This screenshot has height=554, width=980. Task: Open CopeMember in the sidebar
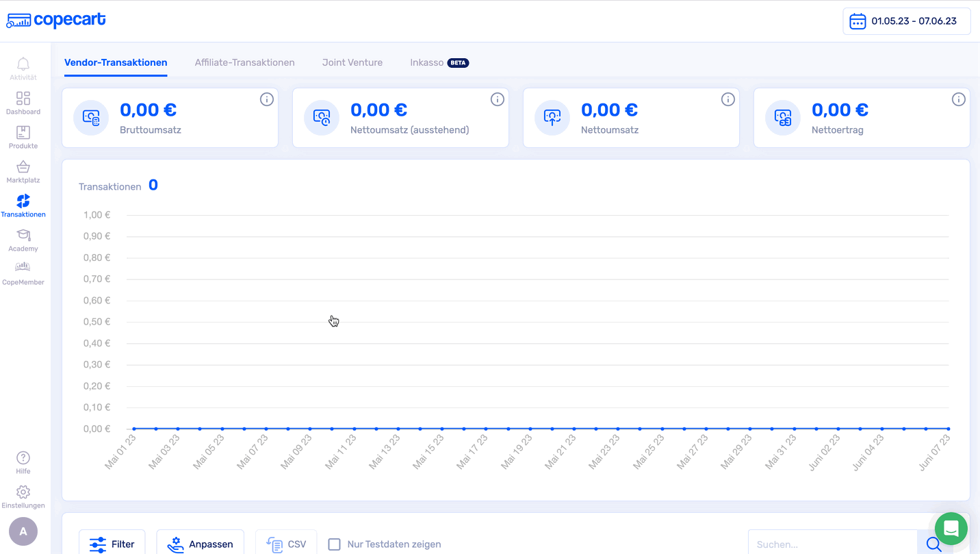23,268
